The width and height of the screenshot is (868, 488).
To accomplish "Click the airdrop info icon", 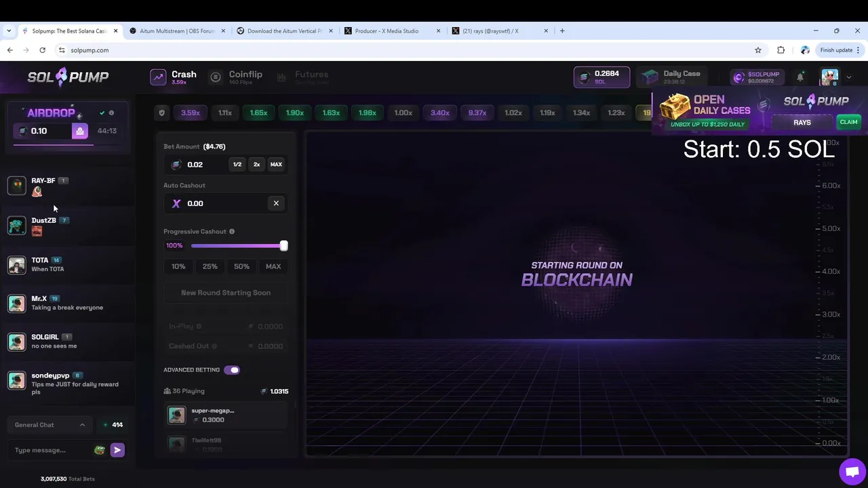I will click(111, 113).
